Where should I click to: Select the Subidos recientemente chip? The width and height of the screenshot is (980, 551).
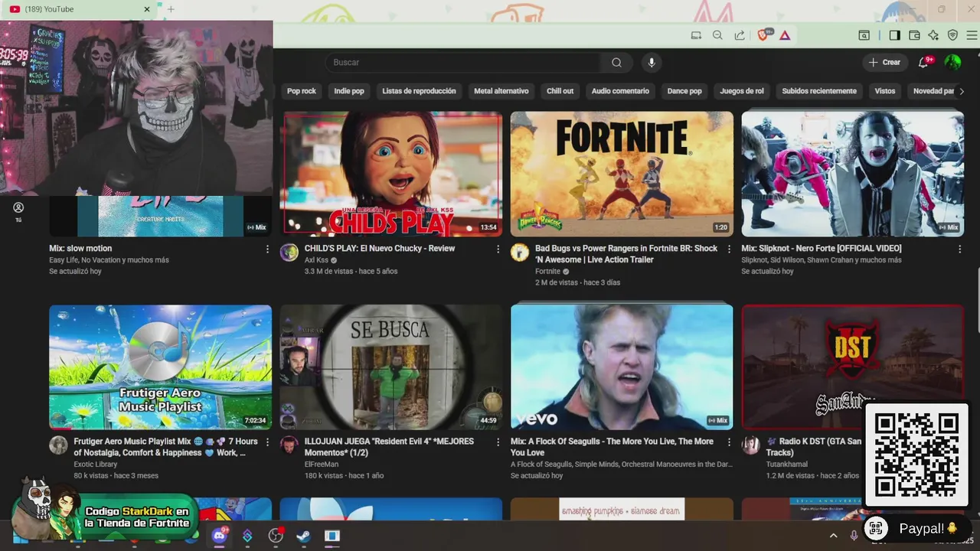[819, 91]
